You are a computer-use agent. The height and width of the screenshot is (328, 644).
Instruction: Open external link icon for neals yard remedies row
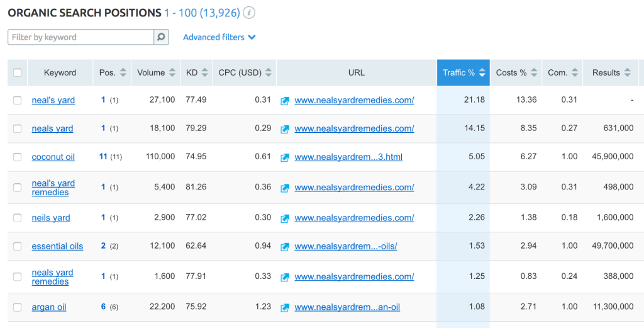285,277
